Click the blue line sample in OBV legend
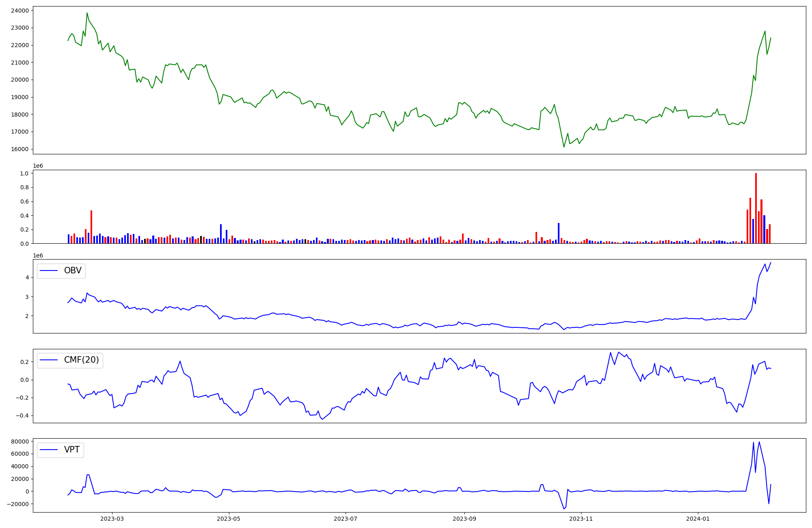812x528 pixels. [49, 271]
